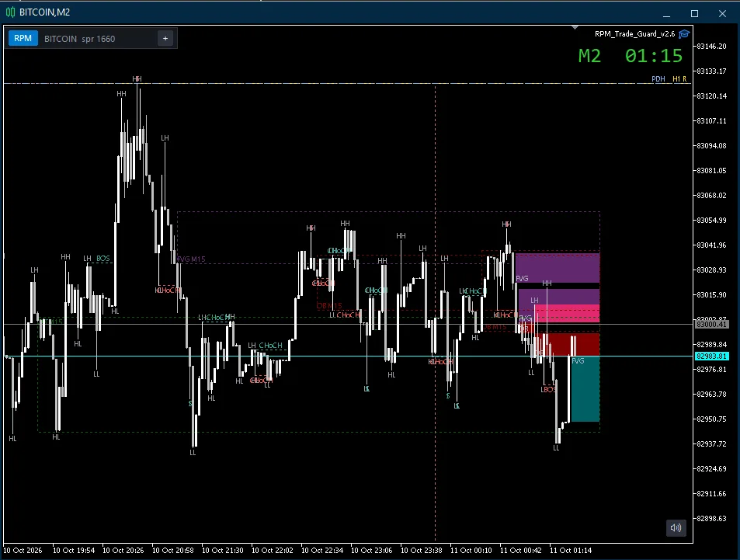
Task: Click the graduation cap icon beside RPM_Trade_Guard_v2.6
Action: coord(684,34)
